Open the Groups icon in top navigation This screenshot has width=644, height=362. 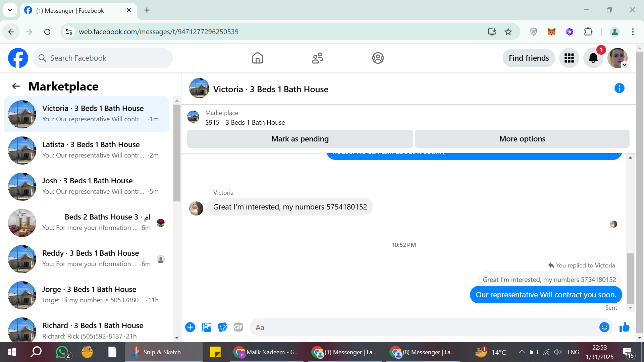point(378,58)
